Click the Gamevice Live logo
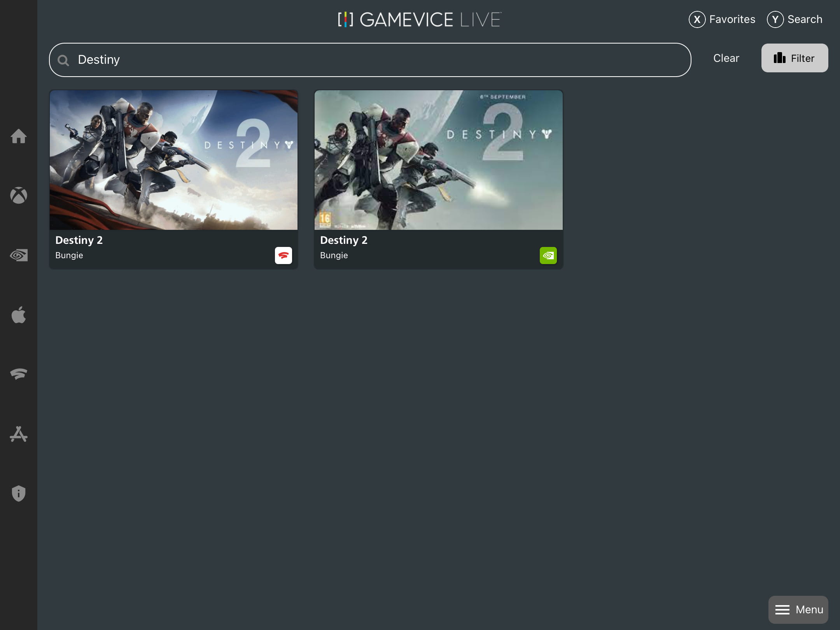Screen dimensions: 840x630 420,19
